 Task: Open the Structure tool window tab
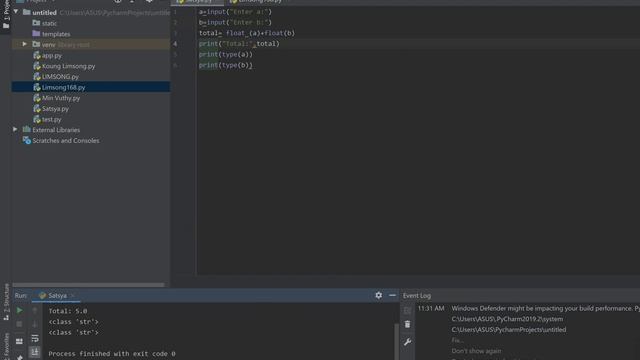pos(6,301)
